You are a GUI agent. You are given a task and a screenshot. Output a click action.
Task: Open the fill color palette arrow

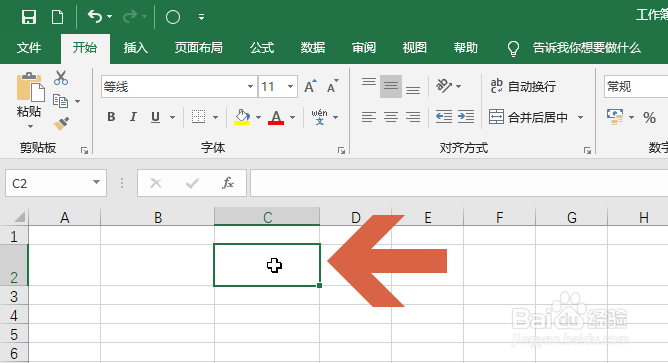pyautogui.click(x=258, y=117)
